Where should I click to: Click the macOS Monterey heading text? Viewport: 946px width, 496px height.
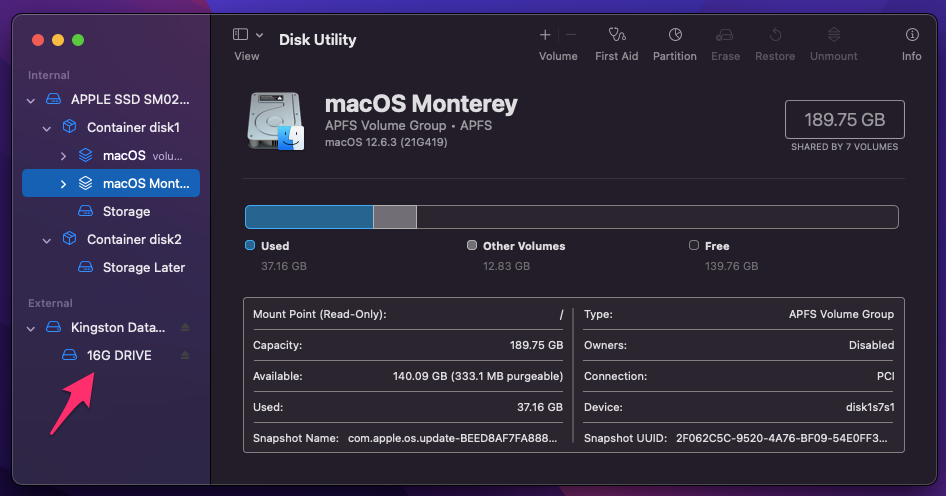(x=421, y=104)
